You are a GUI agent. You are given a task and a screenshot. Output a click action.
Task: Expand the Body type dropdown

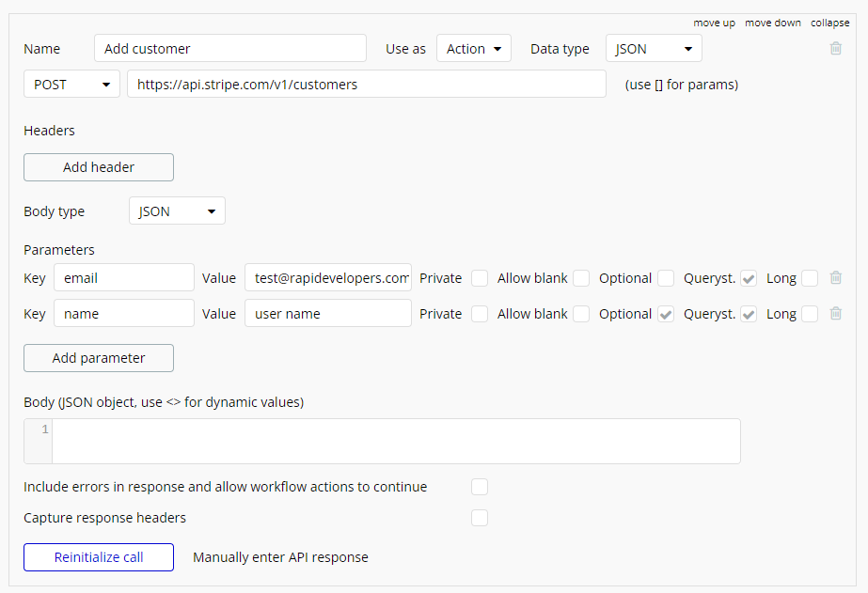click(177, 211)
